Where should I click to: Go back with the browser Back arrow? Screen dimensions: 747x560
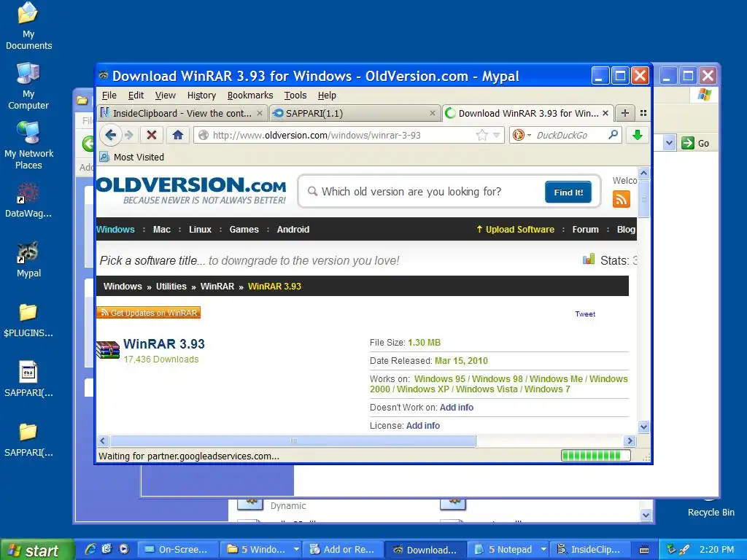pos(111,135)
